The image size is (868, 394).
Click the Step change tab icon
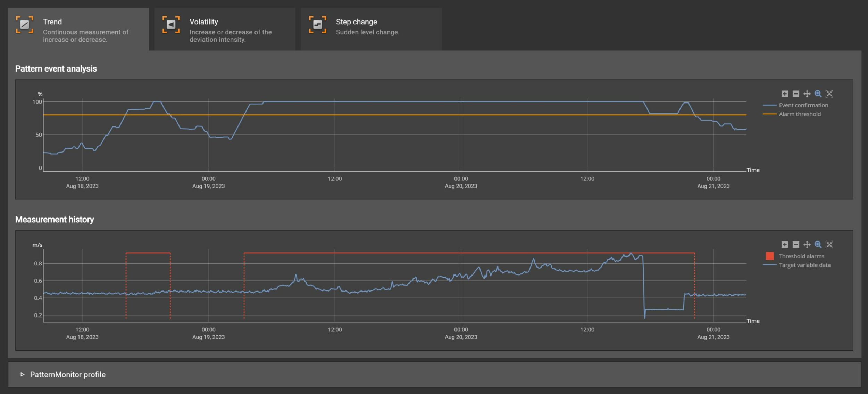[318, 25]
